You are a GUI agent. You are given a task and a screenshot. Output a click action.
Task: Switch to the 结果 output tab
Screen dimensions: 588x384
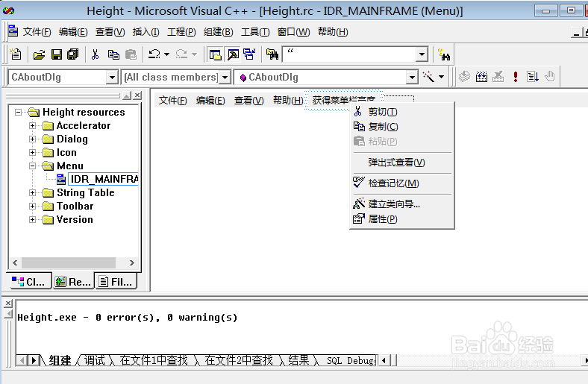[x=299, y=360]
